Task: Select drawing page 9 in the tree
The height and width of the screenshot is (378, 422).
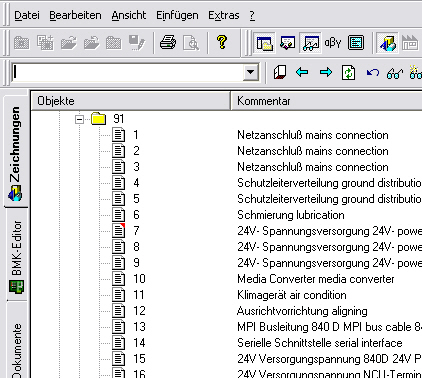Action: (136, 263)
